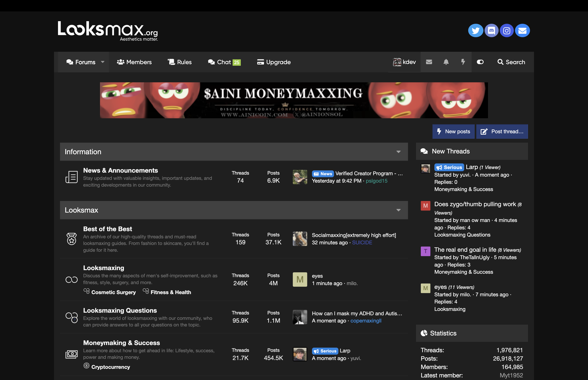The height and width of the screenshot is (380, 588).
Task: Open the Instagram social icon
Action: tap(507, 30)
